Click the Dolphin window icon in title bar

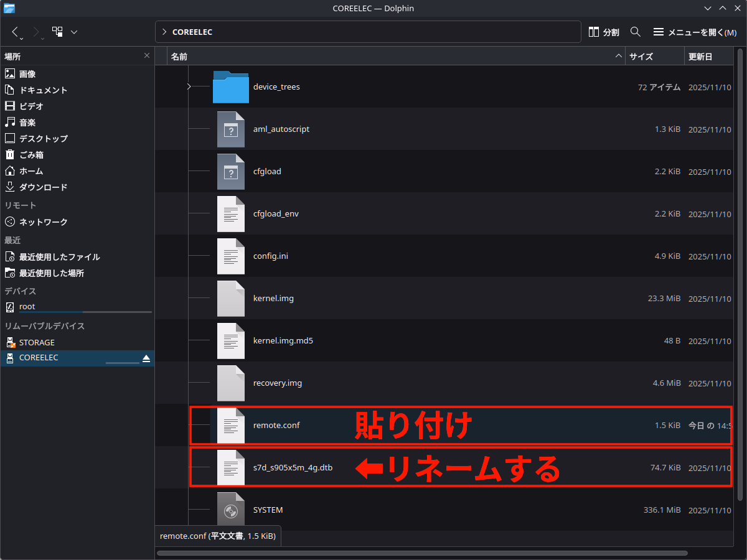pos(9,8)
